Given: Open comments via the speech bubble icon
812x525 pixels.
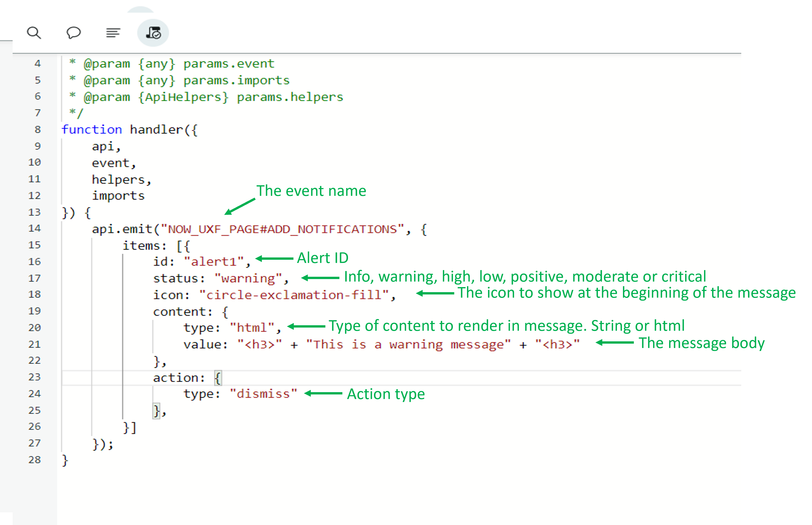Looking at the screenshot, I should [73, 33].
